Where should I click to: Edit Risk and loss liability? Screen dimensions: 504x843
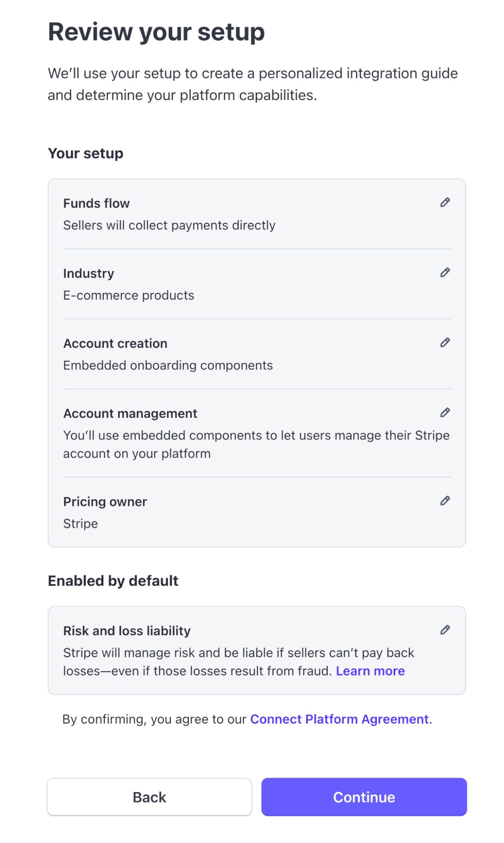click(445, 630)
